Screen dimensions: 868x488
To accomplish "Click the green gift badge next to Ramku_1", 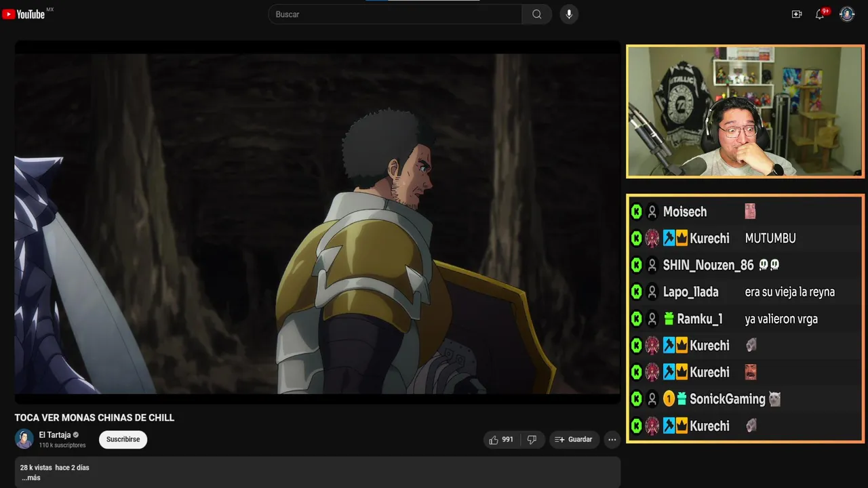I will pyautogui.click(x=669, y=319).
